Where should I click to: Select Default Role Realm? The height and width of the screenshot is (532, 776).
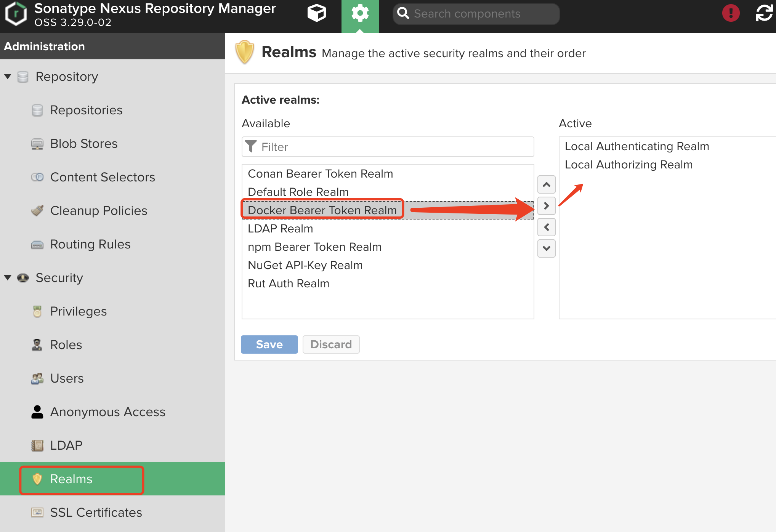pos(388,192)
